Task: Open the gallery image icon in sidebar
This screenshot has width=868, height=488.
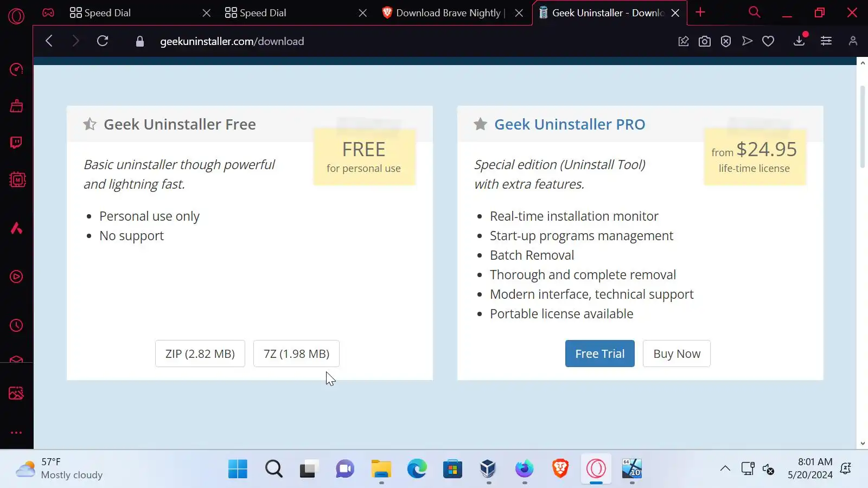Action: coord(16,393)
